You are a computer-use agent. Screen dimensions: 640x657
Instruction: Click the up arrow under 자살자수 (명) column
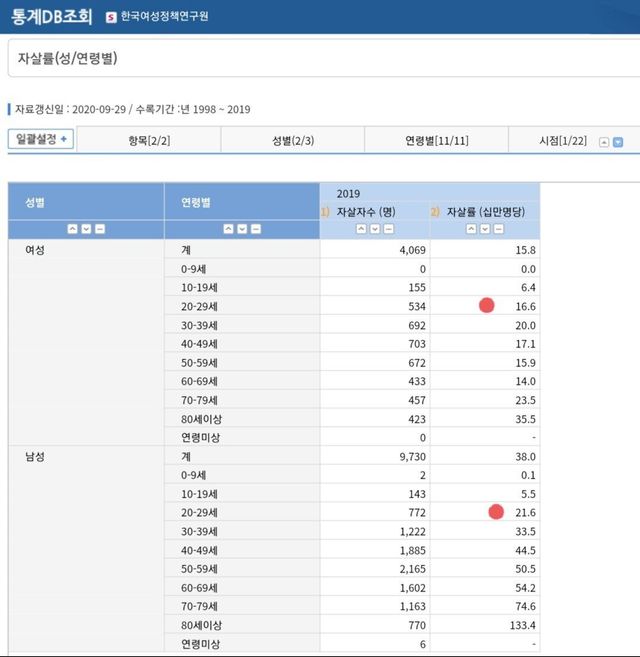(x=361, y=229)
